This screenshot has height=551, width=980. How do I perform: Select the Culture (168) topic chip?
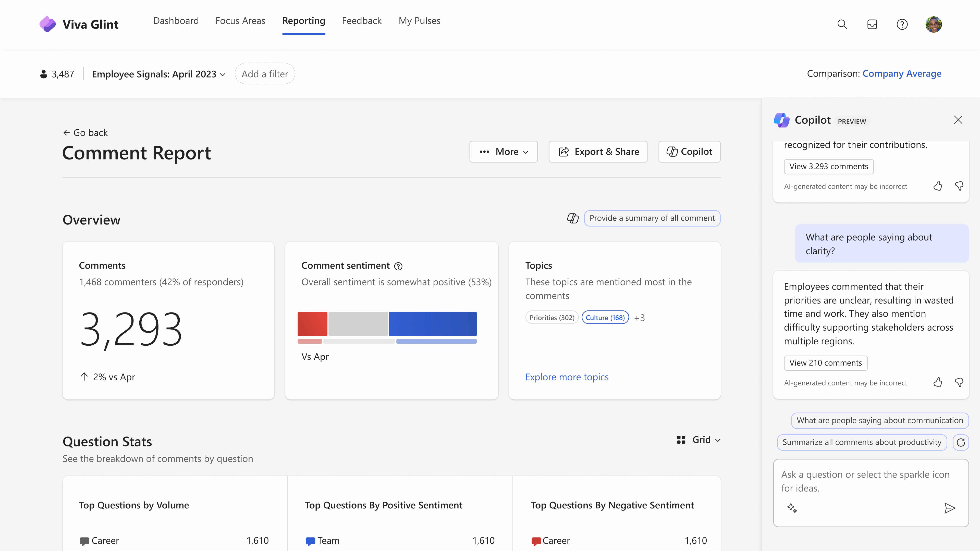click(x=605, y=318)
